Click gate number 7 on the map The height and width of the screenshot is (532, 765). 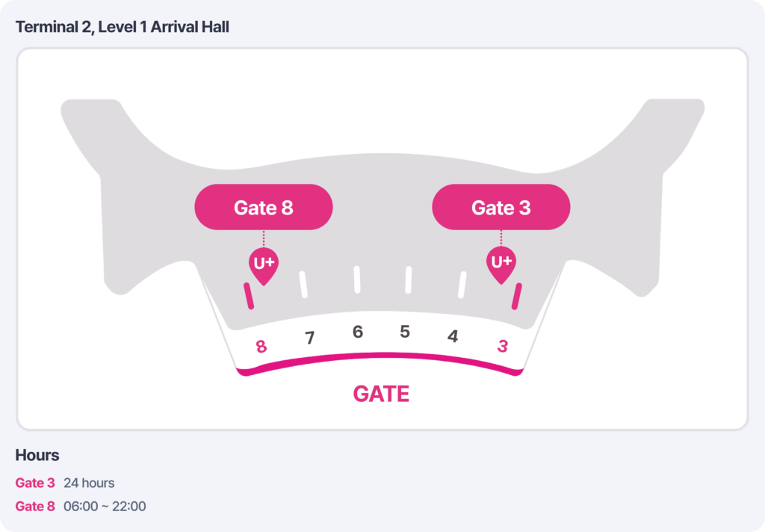(310, 338)
